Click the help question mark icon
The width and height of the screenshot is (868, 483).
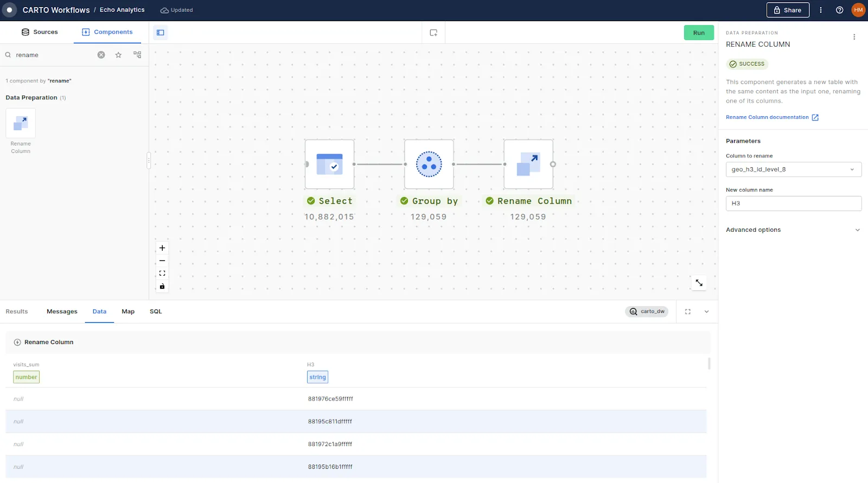click(840, 10)
